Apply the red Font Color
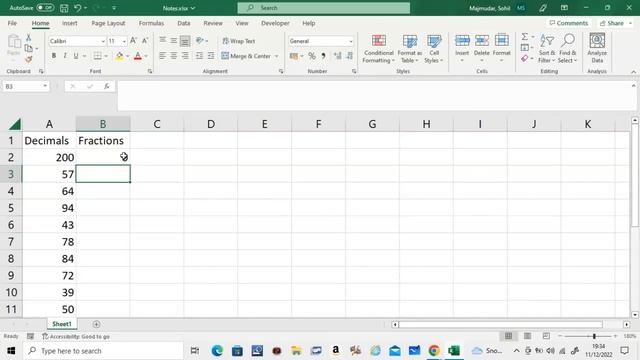This screenshot has width=640, height=360. (138, 56)
